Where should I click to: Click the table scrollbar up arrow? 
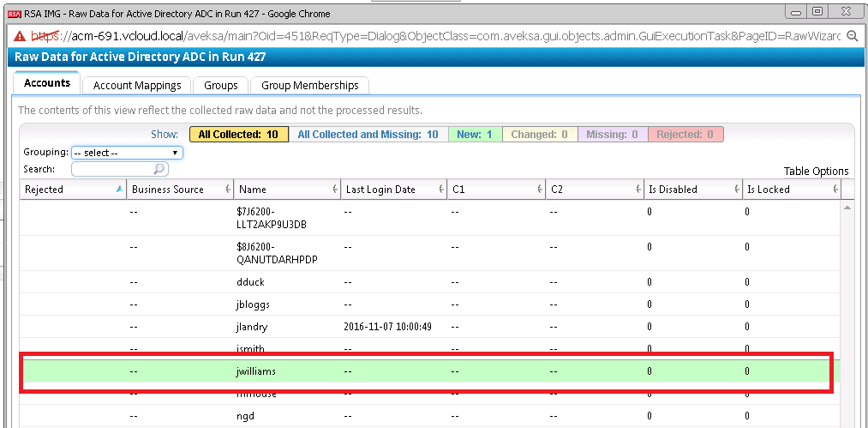pyautogui.click(x=848, y=208)
